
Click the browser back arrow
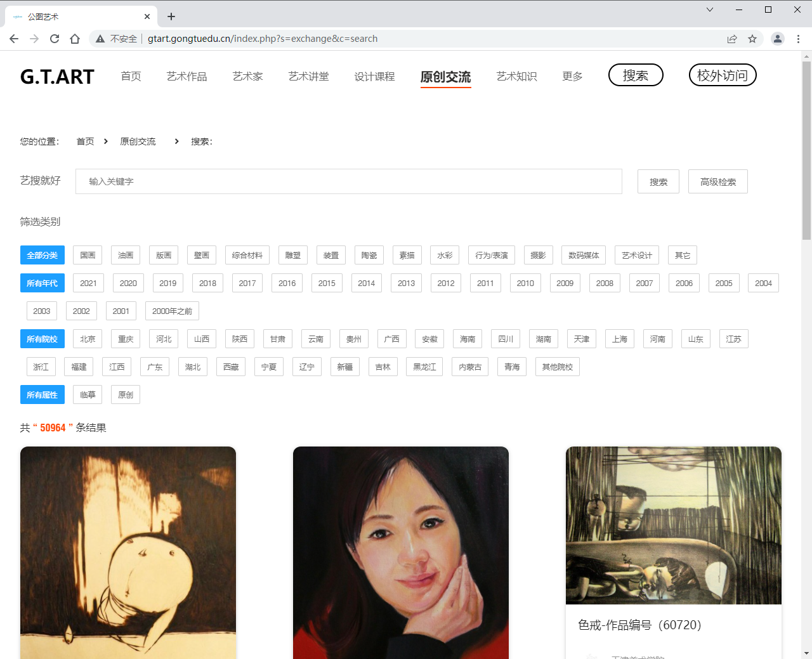pyautogui.click(x=14, y=39)
